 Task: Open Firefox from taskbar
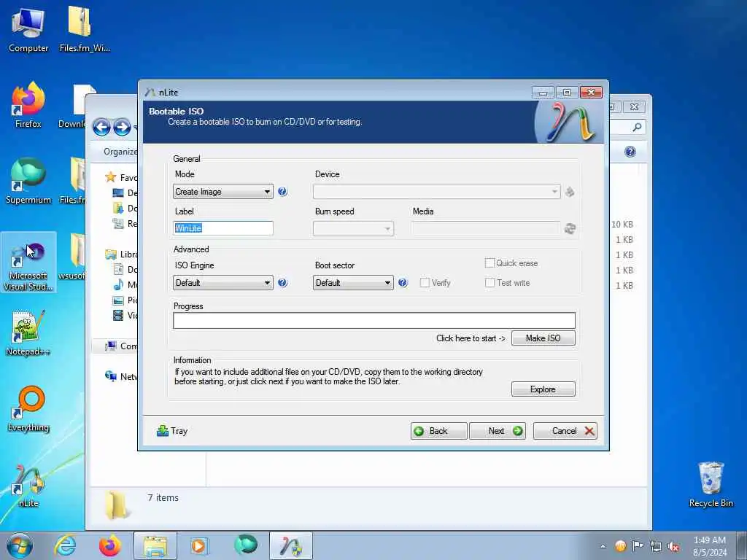tap(109, 545)
